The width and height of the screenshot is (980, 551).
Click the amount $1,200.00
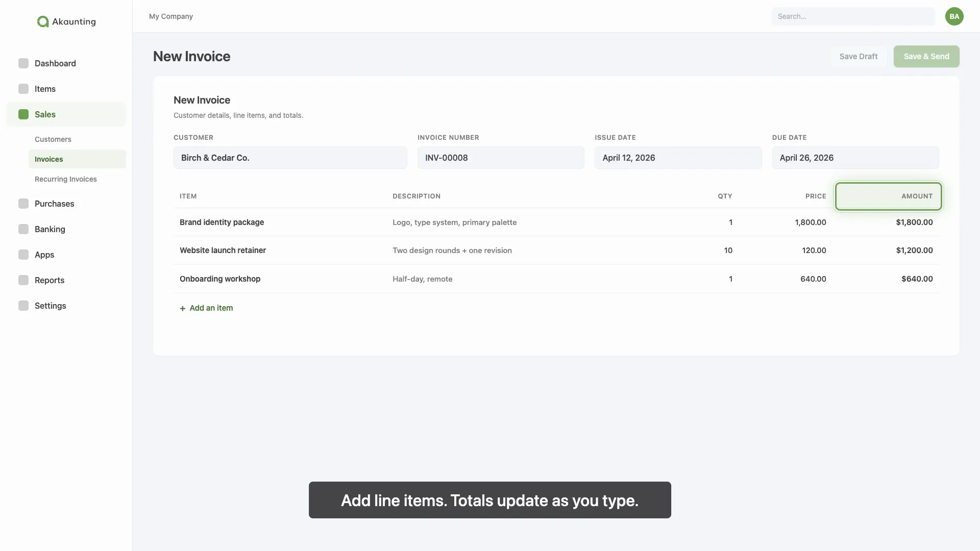(915, 250)
